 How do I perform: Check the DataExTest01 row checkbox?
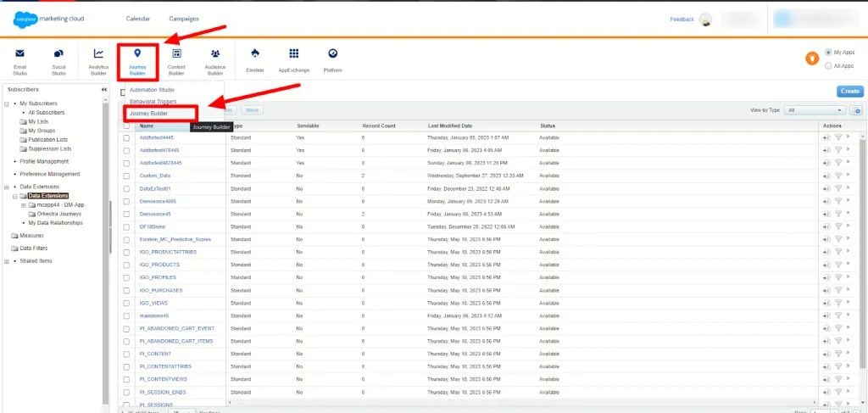tap(127, 188)
